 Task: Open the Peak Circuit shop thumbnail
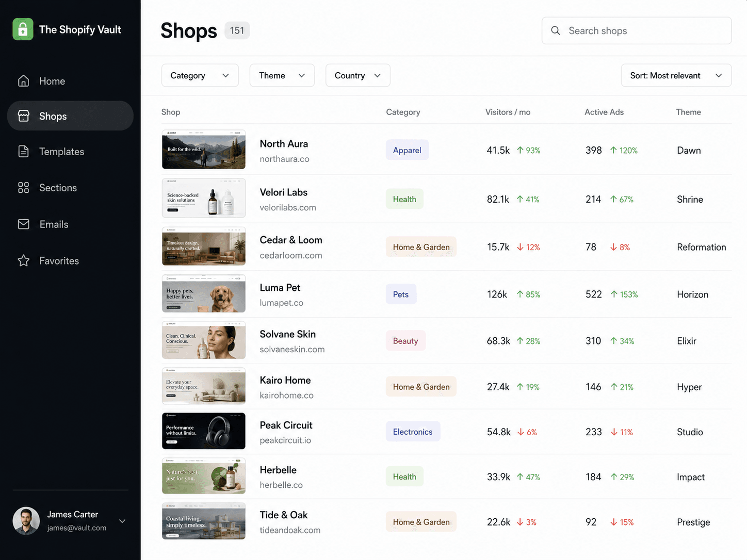pyautogui.click(x=204, y=431)
